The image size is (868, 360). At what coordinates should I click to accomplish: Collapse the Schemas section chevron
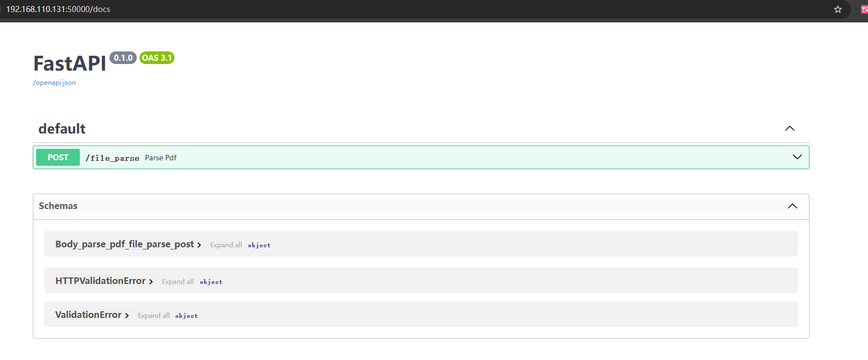pyautogui.click(x=793, y=206)
